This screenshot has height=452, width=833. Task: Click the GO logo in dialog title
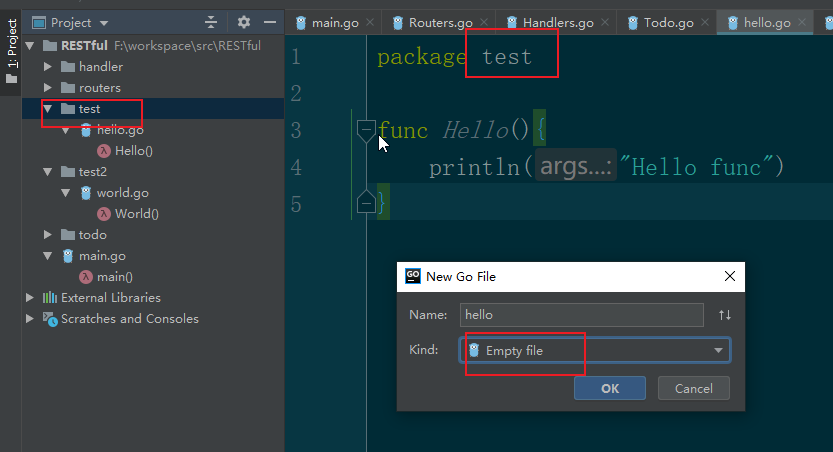coord(413,276)
